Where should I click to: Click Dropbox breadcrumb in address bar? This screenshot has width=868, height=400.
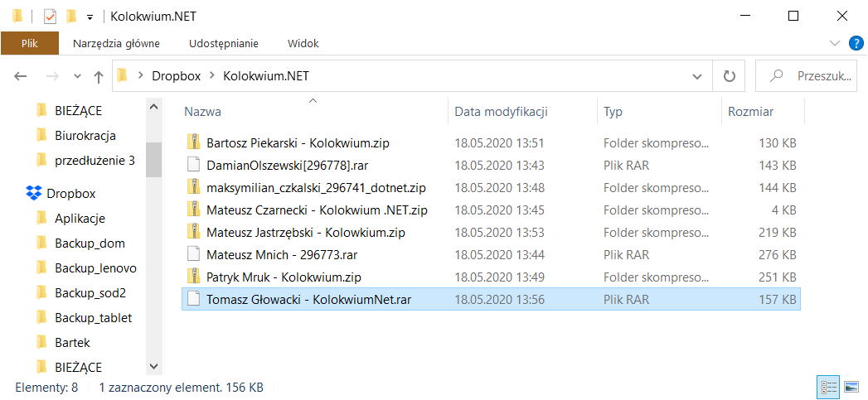(x=176, y=76)
